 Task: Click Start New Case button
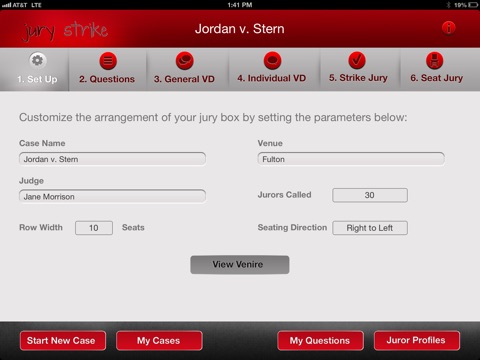pyautogui.click(x=63, y=340)
